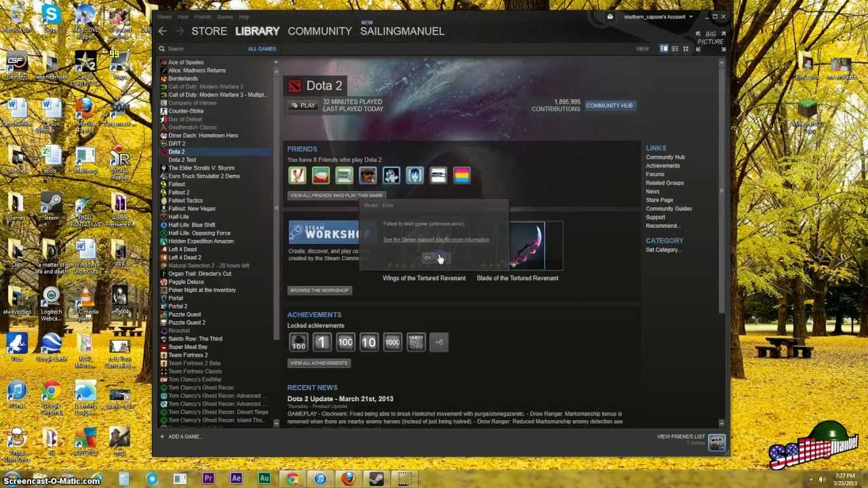Open the friends list avatar icon

coord(717,443)
